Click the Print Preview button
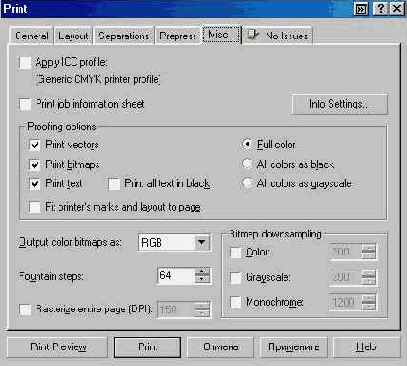The image size is (407, 366). click(x=58, y=347)
